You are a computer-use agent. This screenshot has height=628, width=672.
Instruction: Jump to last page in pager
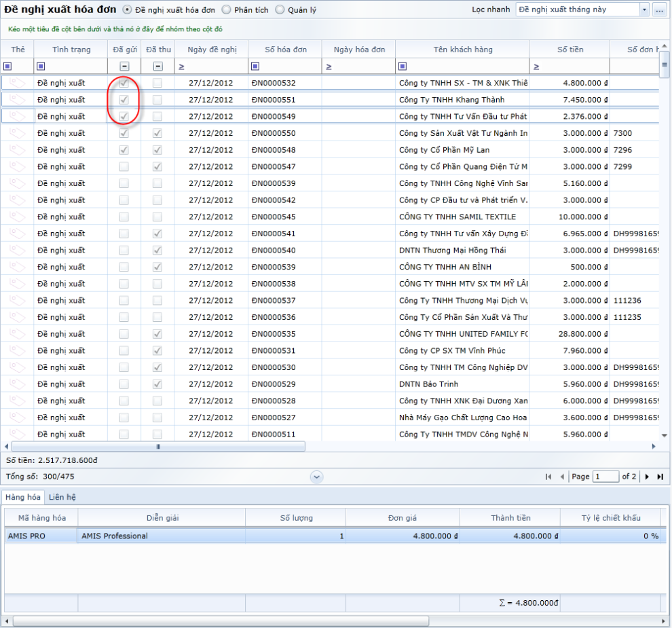pyautogui.click(x=660, y=477)
